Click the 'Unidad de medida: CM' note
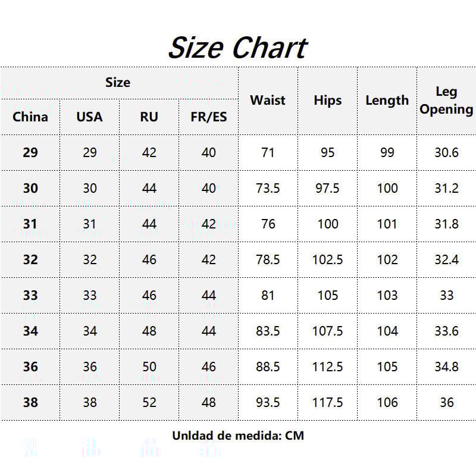The image size is (476, 476). 238,436
